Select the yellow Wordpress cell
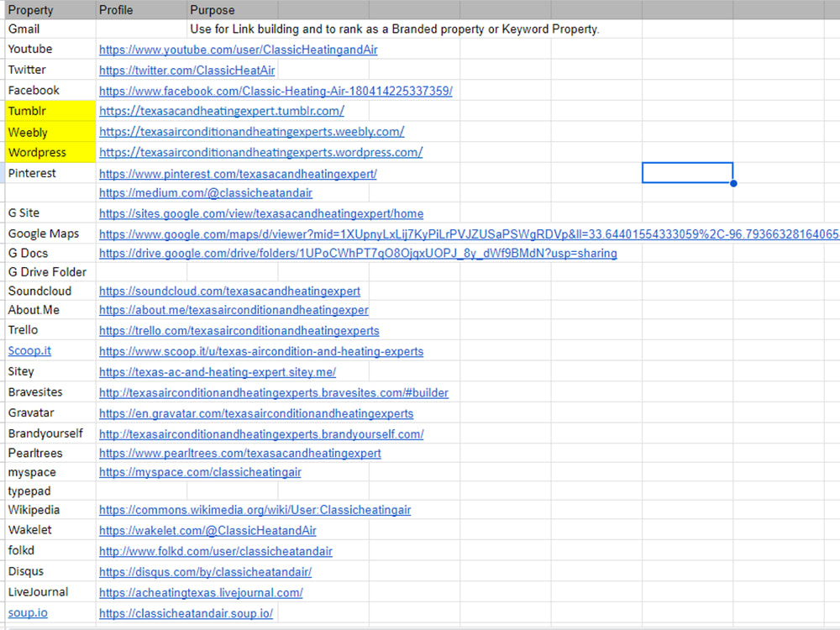 50,152
